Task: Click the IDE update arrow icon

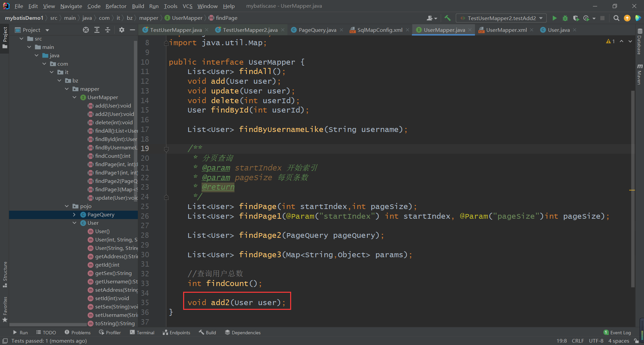Action: click(627, 18)
